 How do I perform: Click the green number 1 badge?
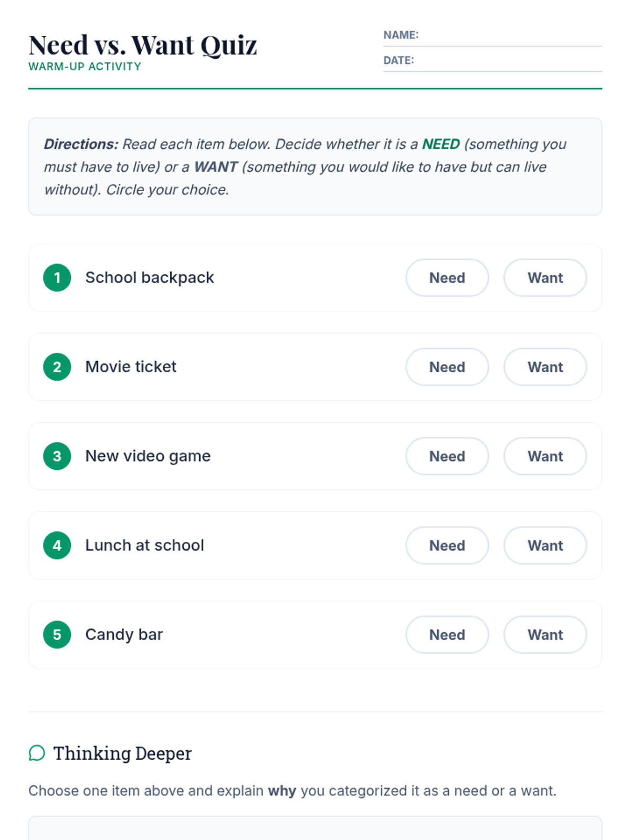57,278
